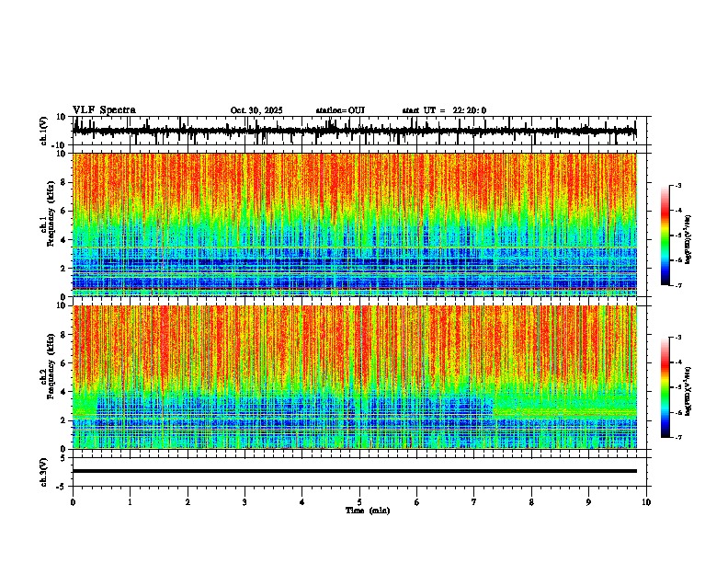Screen dimensions: 728x563
Task: Click time axis tick label "8"
Action: [531, 502]
